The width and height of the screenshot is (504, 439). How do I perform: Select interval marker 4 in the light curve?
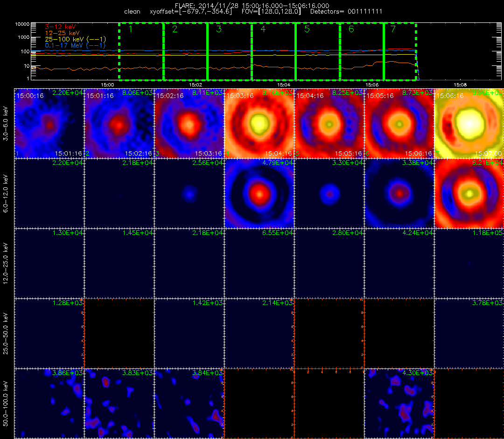coord(263,29)
